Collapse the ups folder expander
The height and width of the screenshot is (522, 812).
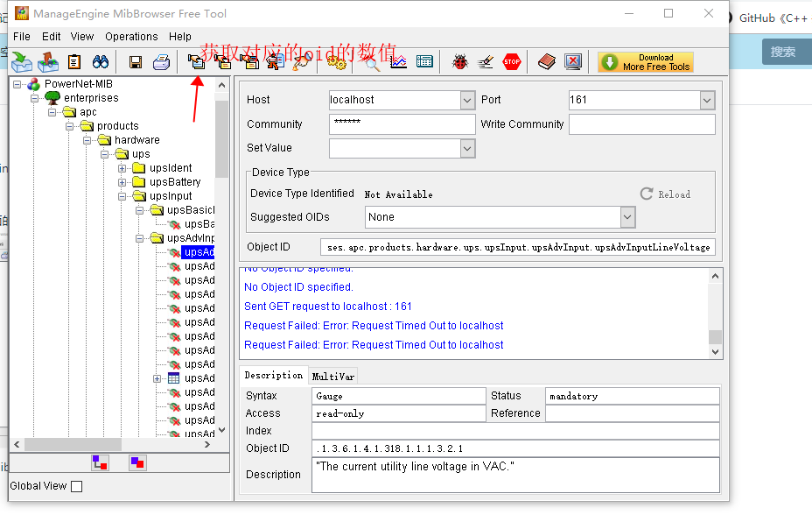coord(104,154)
